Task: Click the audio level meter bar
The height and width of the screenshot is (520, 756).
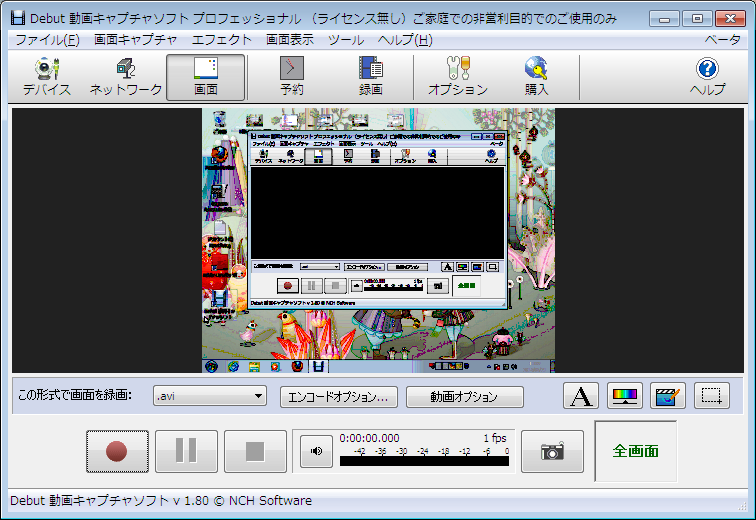Action: [x=424, y=461]
